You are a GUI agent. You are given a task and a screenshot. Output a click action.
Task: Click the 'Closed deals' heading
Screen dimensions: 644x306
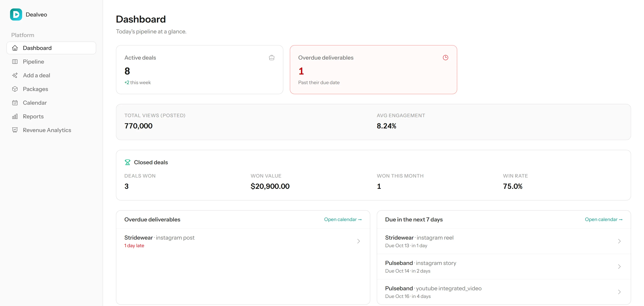pos(151,162)
